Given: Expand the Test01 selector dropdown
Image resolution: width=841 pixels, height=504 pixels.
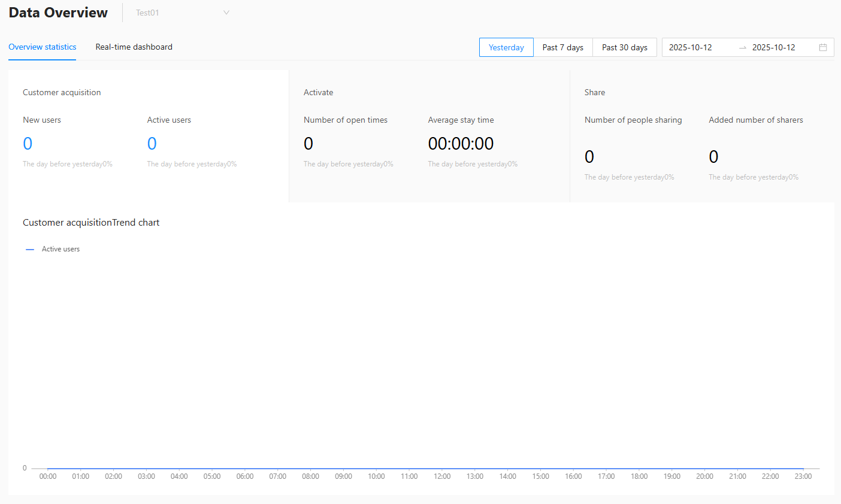Looking at the screenshot, I should pyautogui.click(x=183, y=13).
